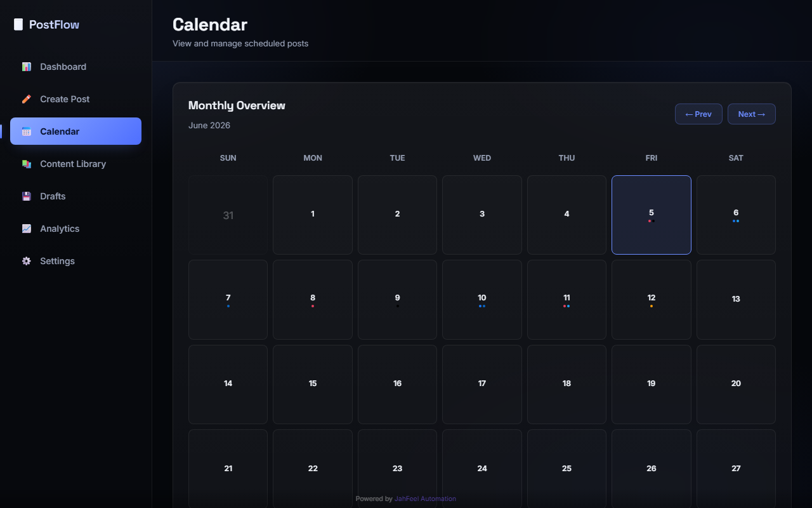Open day 9 in the calendar

coord(397,300)
